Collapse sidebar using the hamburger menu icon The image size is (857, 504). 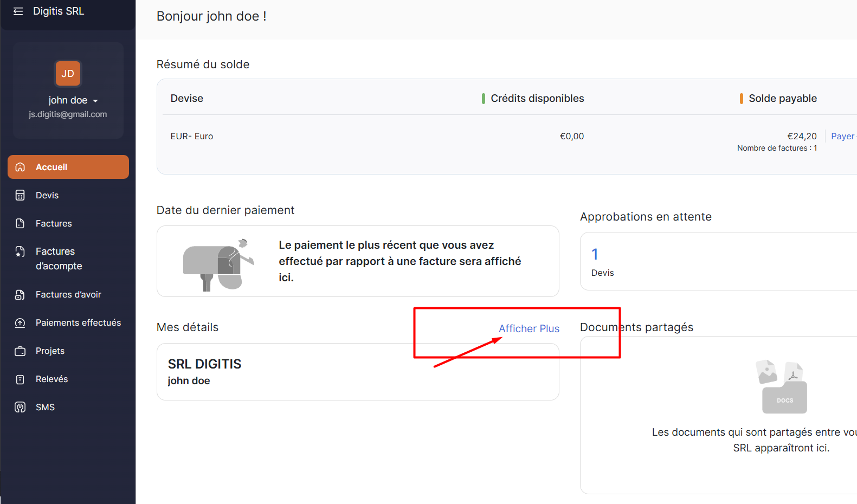18,11
